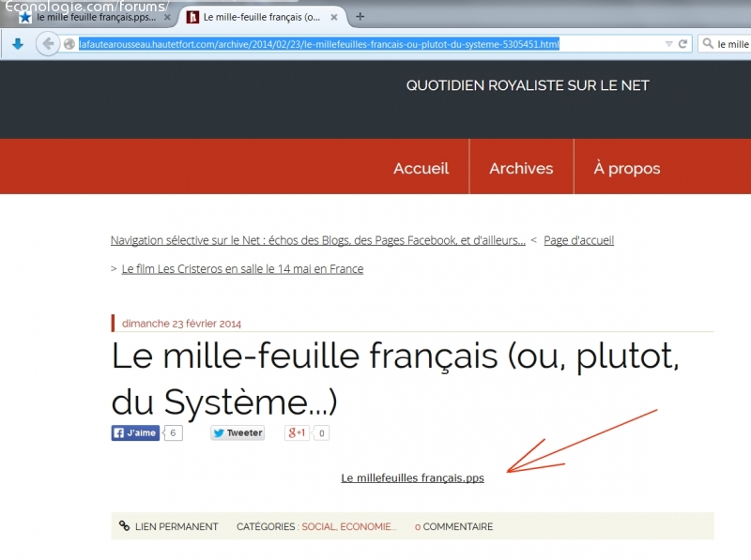Click the Google +1 button
751x560 pixels.
(x=298, y=433)
